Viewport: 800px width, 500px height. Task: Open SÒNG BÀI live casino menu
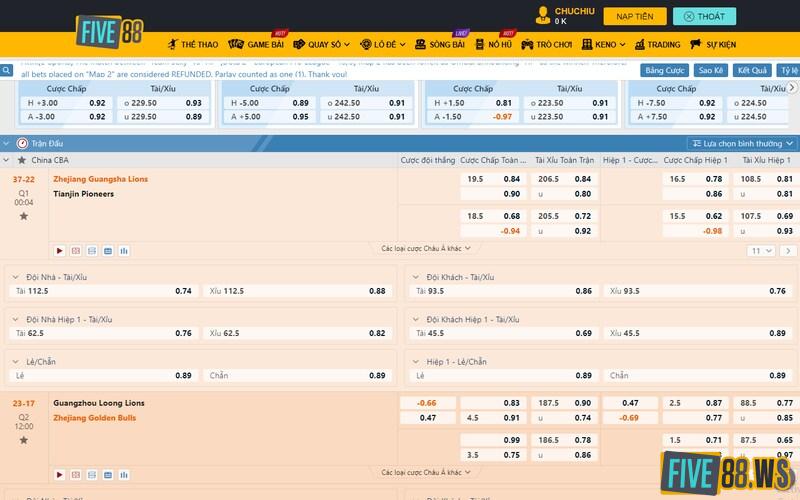(x=440, y=44)
